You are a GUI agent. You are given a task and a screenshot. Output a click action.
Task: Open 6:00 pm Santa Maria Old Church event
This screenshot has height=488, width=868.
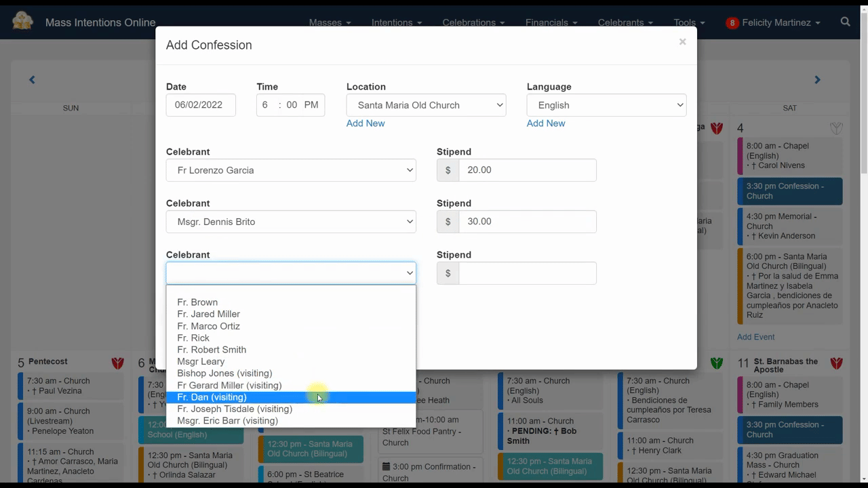coord(790,286)
